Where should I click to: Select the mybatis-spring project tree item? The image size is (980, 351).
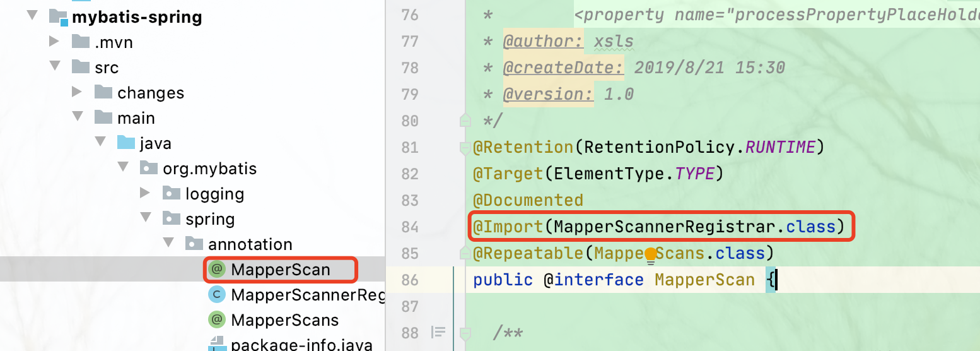pos(137,17)
